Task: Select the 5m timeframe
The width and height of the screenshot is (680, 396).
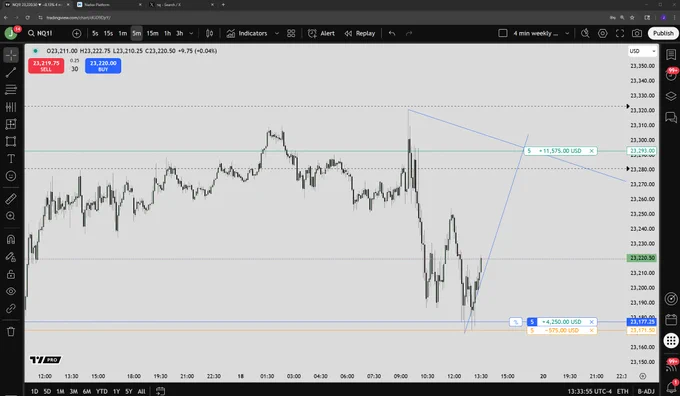Action: [x=137, y=33]
